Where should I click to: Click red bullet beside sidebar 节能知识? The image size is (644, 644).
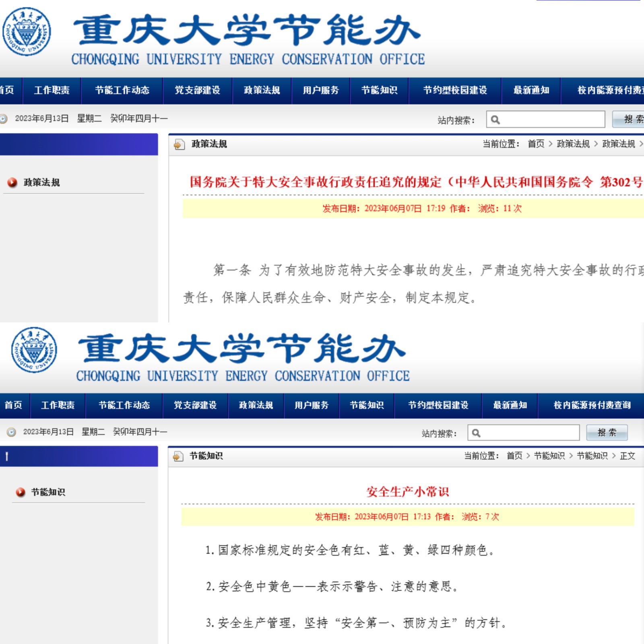[21, 492]
